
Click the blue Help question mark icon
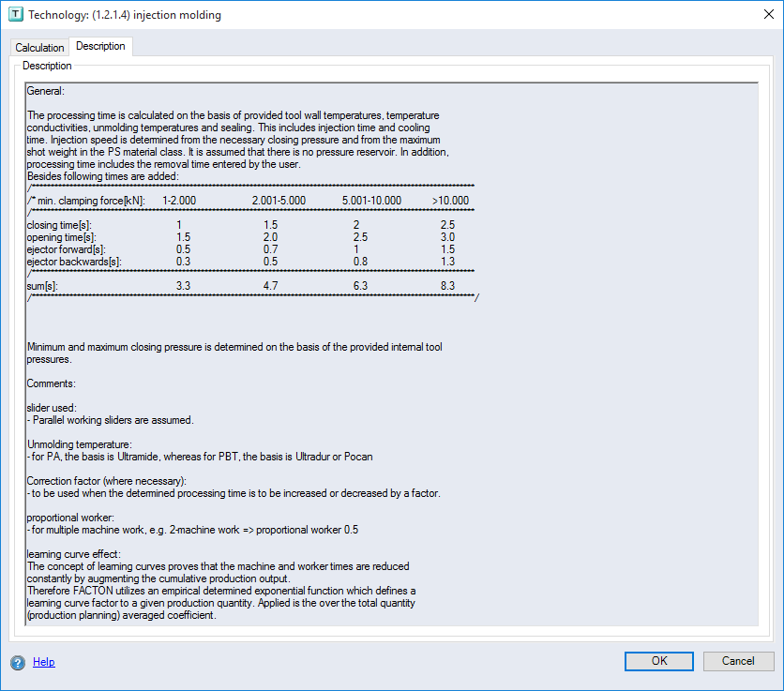19,662
